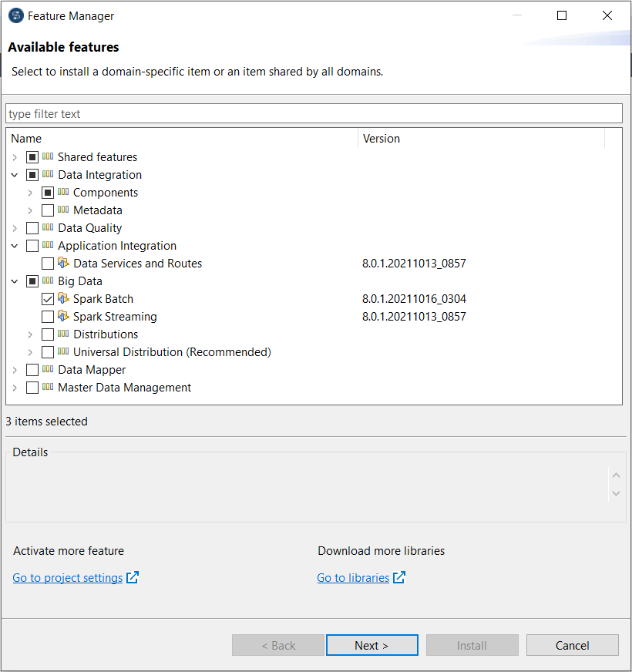Viewport: 632px width, 672px height.
Task: Collapse the Big Data tree node
Action: 15,281
